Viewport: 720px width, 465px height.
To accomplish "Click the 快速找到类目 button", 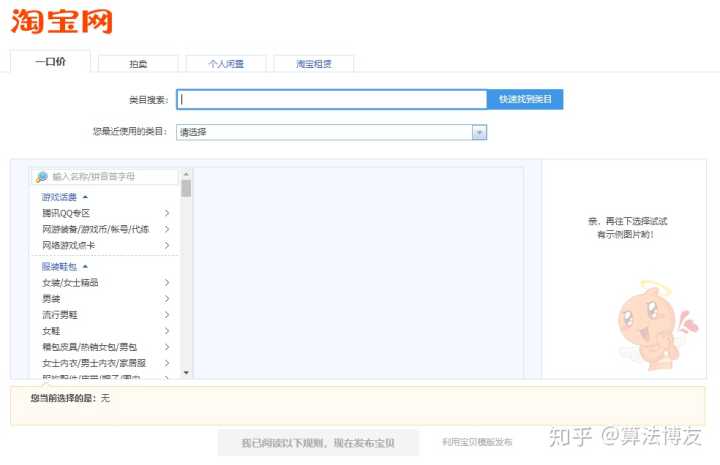I will point(525,99).
